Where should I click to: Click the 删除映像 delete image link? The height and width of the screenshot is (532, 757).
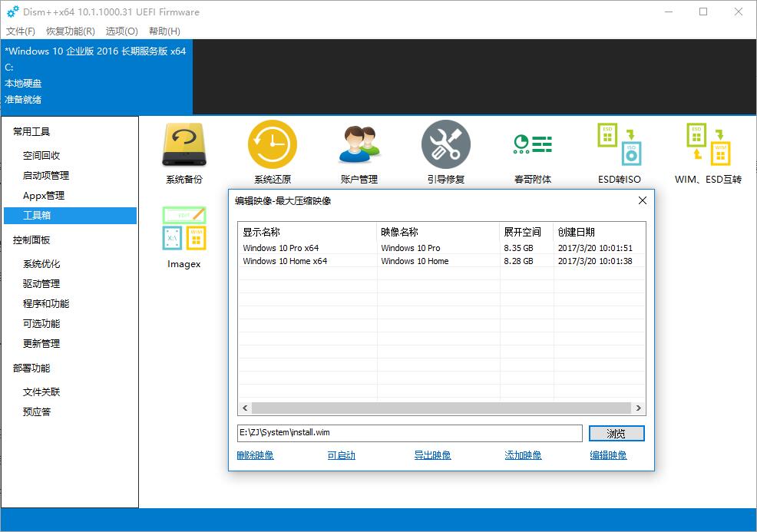255,455
